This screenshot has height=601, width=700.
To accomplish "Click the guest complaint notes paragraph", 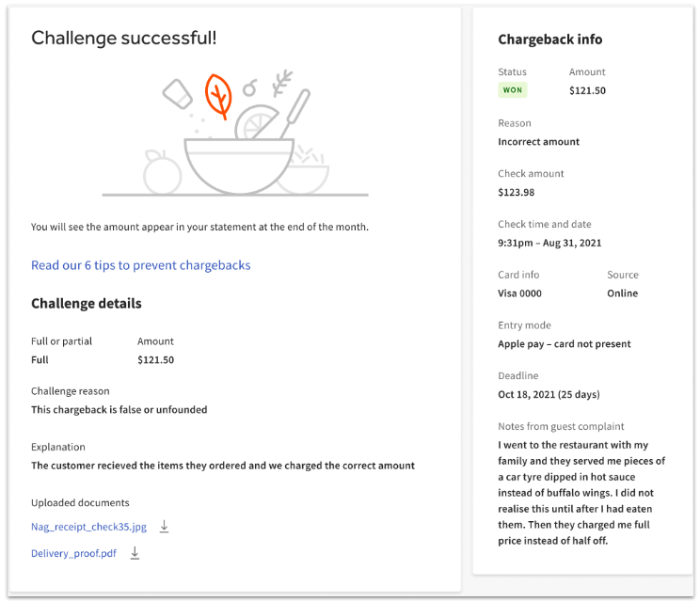I will coord(583,493).
